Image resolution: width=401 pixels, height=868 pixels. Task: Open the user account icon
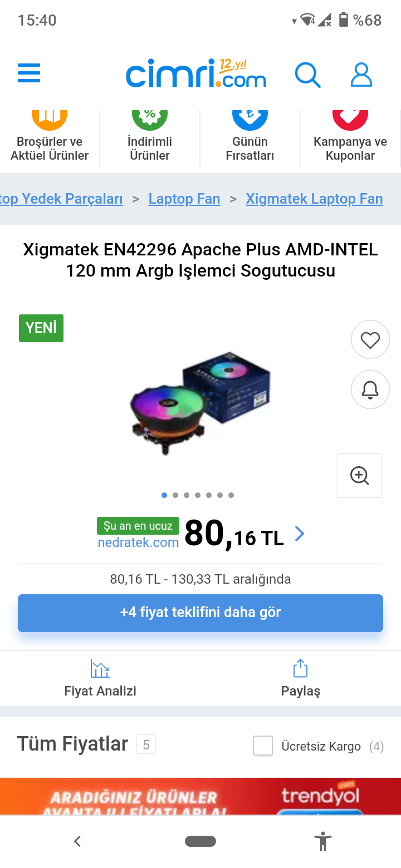pos(361,75)
